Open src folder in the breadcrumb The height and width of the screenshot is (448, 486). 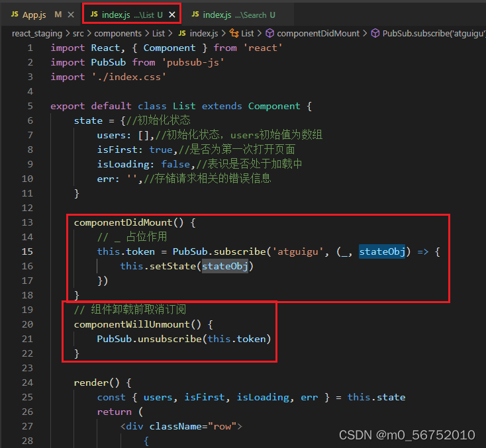point(78,34)
